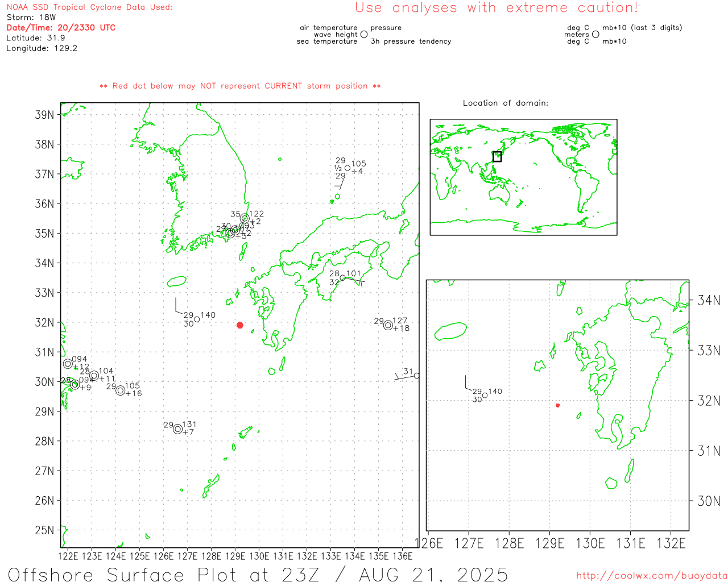Click the legend circle beside 'meters'
728x582 pixels.
coord(595,34)
